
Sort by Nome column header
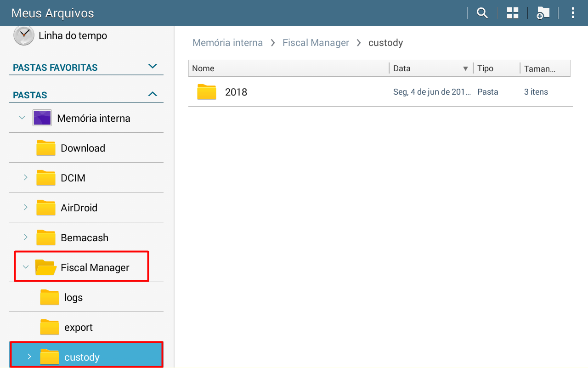(288, 68)
